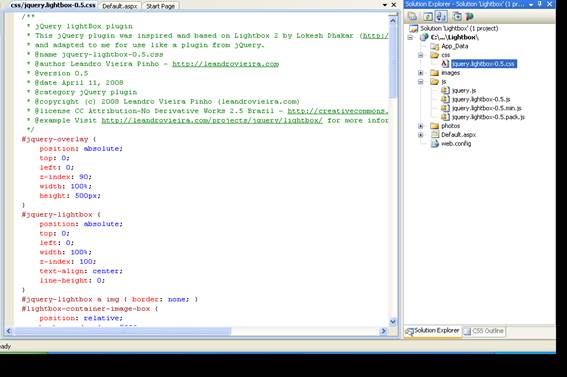Switch to Solution Explorer bottom tab
The image size is (567, 377).
(x=432, y=331)
